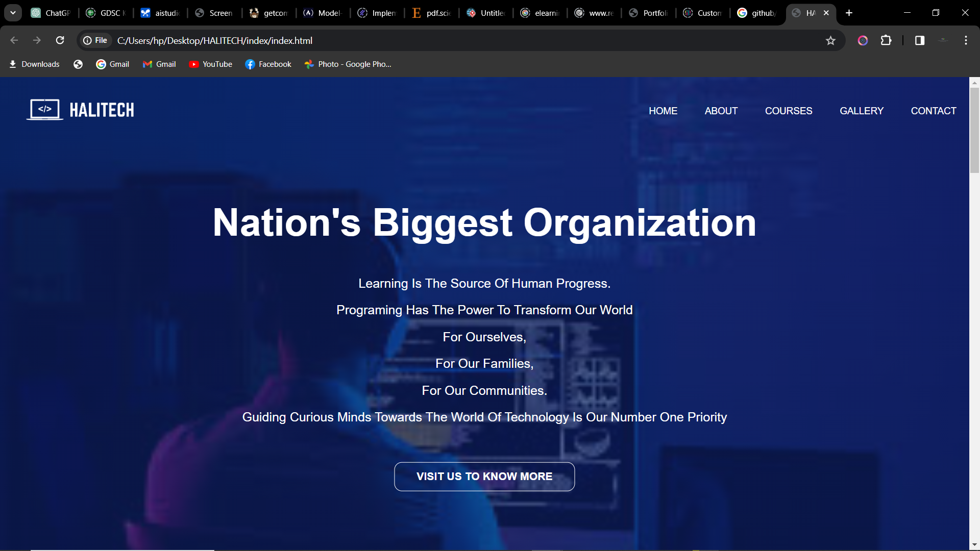The height and width of the screenshot is (551, 980).
Task: Bookmark this page with star icon
Action: 830,40
